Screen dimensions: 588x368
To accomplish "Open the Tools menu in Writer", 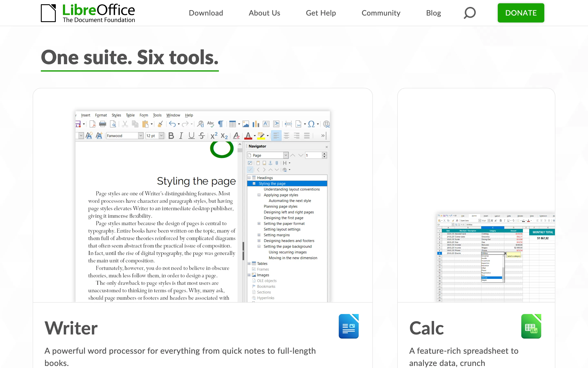I will [157, 115].
